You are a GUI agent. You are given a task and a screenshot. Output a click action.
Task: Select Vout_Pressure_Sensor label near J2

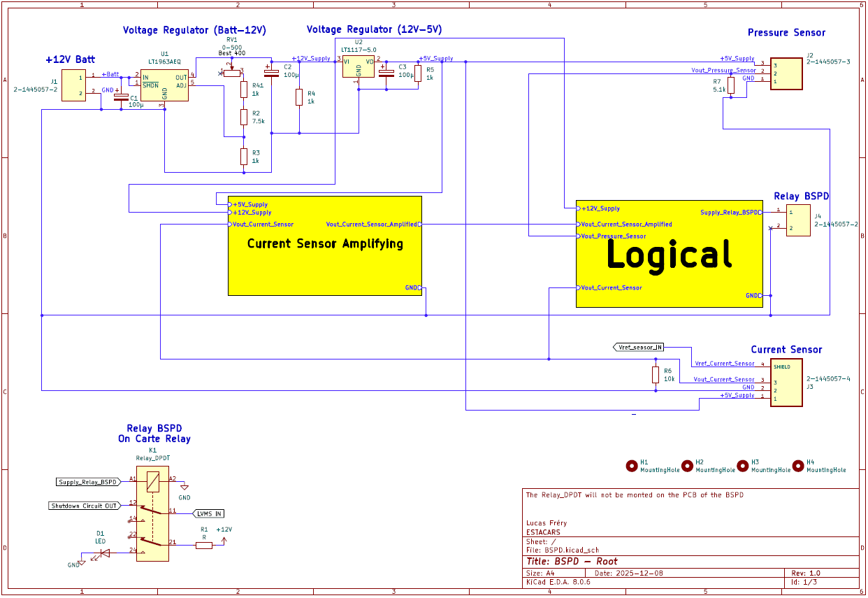[723, 71]
